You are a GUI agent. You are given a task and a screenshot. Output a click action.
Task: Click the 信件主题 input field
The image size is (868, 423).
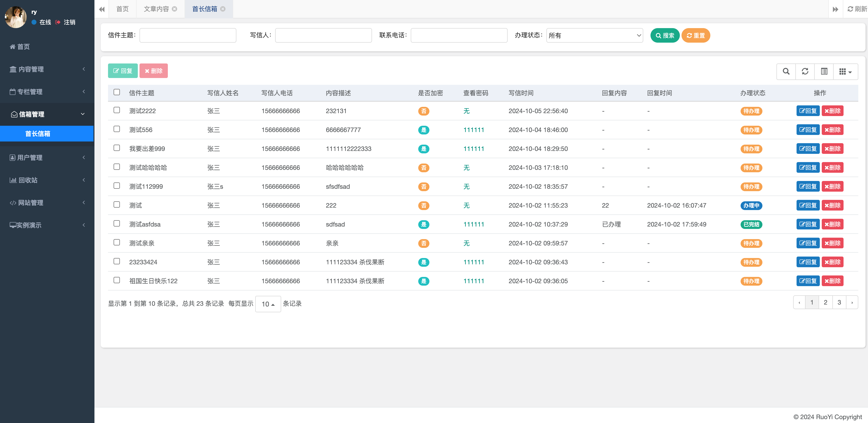tap(188, 35)
